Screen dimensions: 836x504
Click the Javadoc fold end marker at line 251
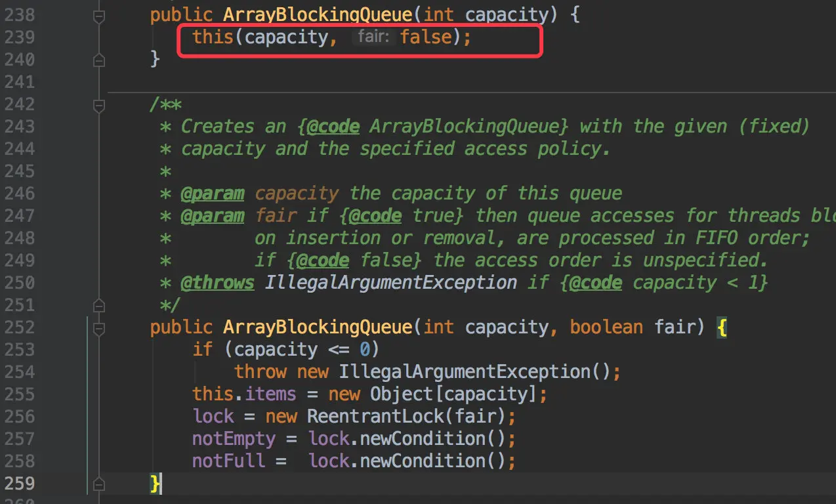(99, 305)
